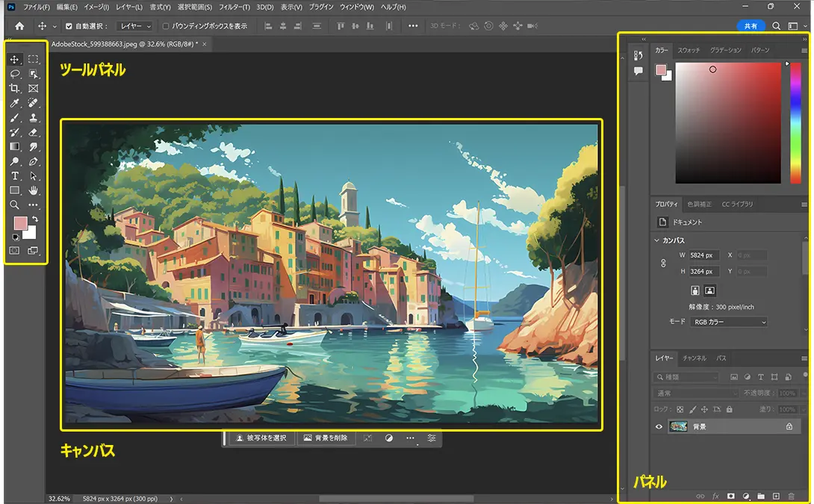Select the Rectangle shape tool

coord(14,190)
